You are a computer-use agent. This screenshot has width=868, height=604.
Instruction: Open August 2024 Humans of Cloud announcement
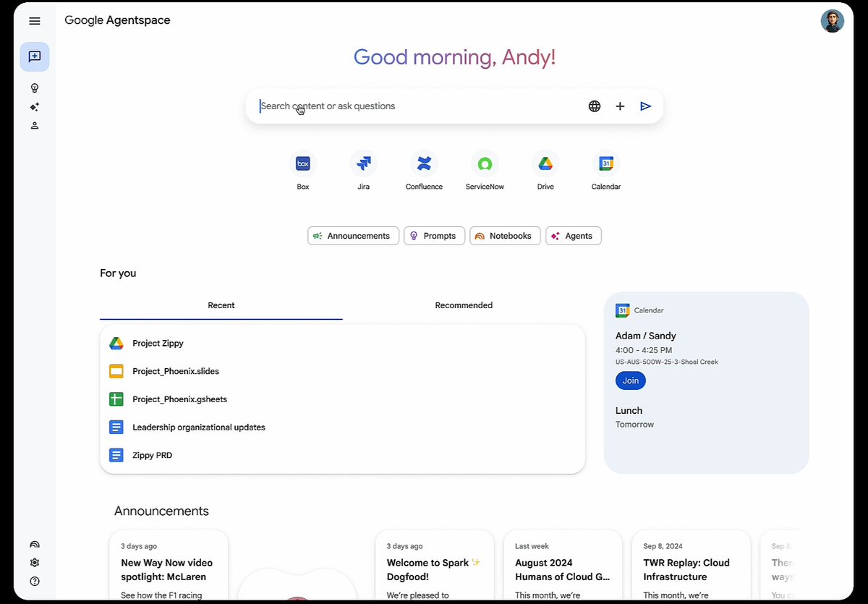pyautogui.click(x=563, y=566)
